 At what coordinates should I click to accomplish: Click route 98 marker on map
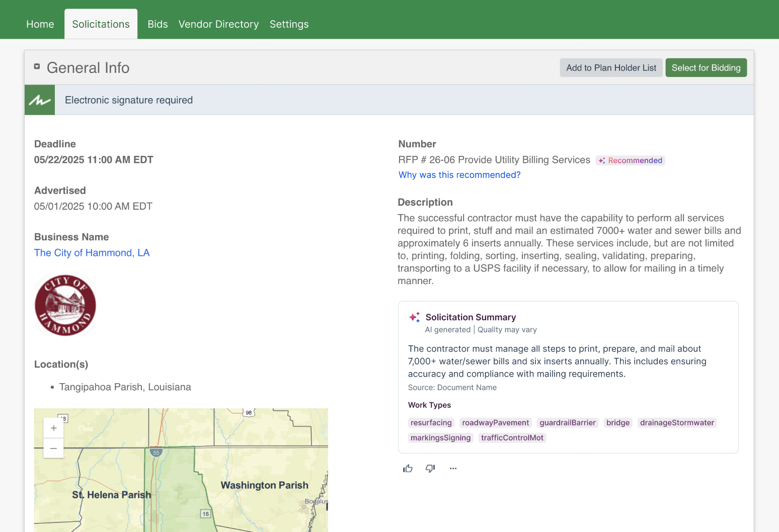pos(249,413)
